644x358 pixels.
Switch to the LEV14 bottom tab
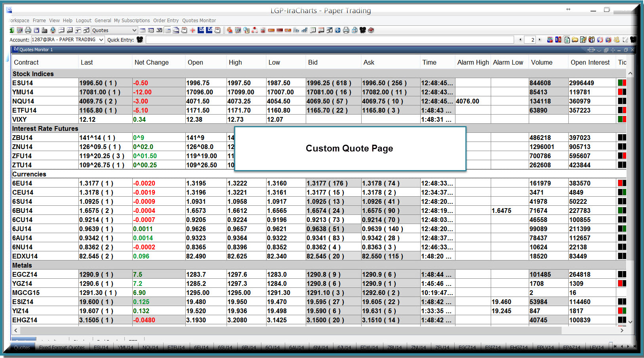tap(596, 347)
